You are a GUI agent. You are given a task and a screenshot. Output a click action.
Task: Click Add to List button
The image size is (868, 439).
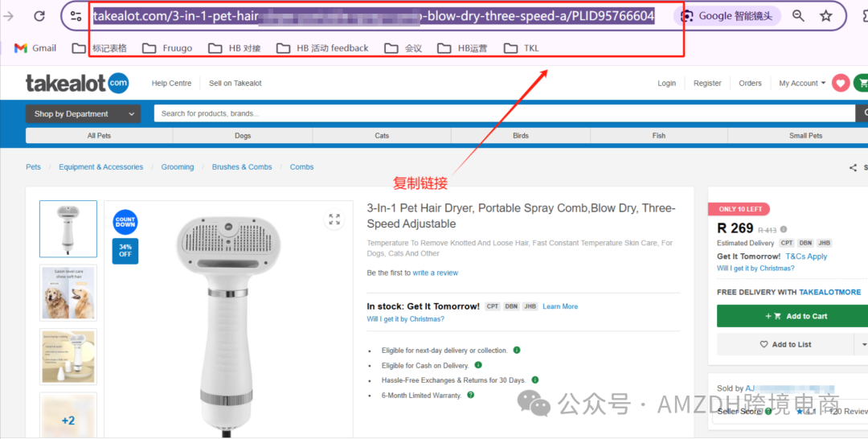point(785,344)
